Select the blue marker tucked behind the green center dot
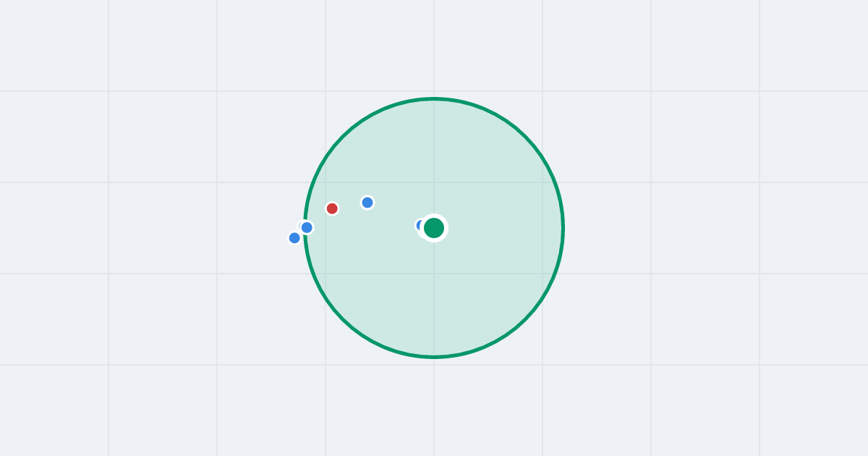The image size is (868, 456). pyautogui.click(x=420, y=226)
